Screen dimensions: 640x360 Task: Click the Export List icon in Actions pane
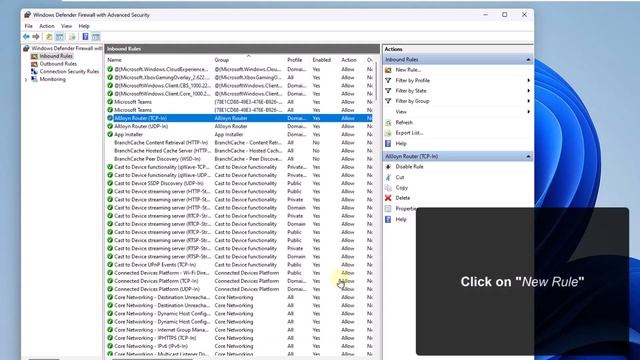[x=388, y=133]
